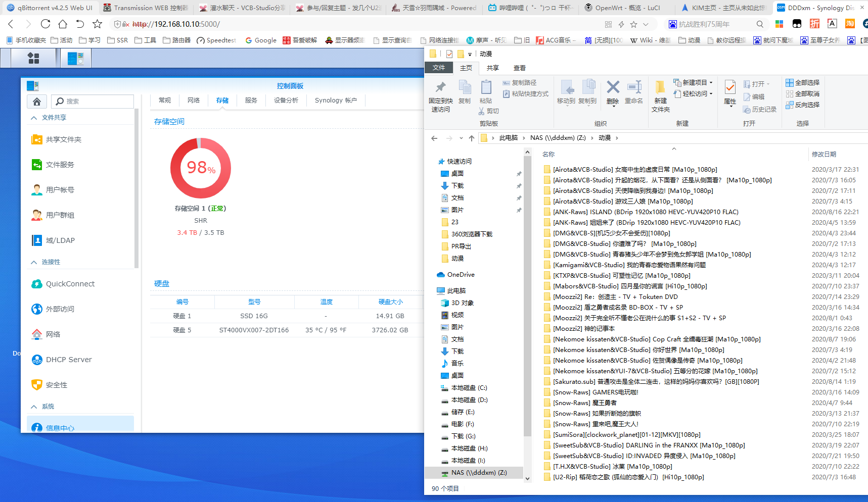Viewport: 868px width, 502px height.
Task: Click the Paste (粘贴) ribbon button
Action: [x=486, y=92]
